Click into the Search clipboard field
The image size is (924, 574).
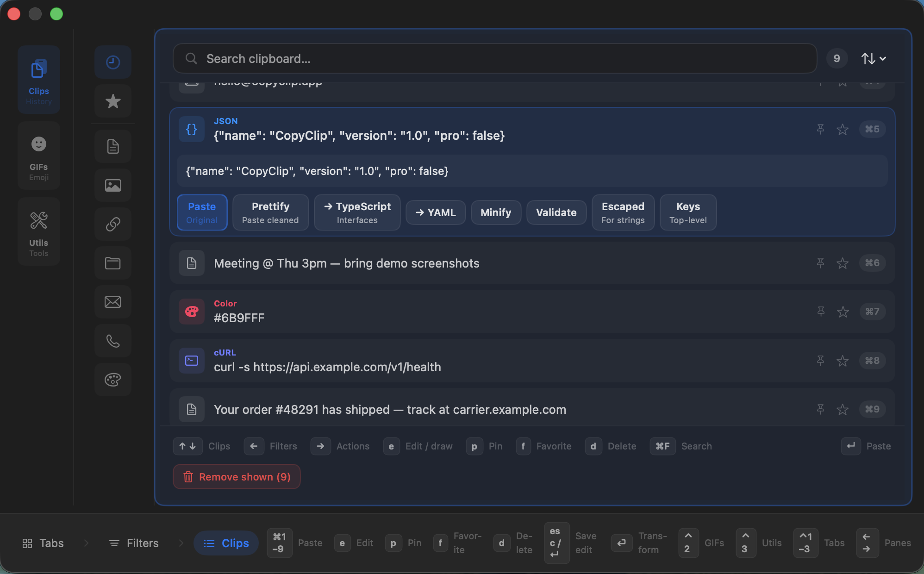coord(495,58)
